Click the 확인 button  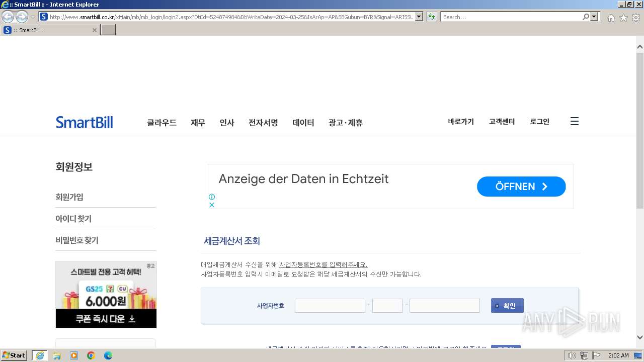(x=507, y=306)
